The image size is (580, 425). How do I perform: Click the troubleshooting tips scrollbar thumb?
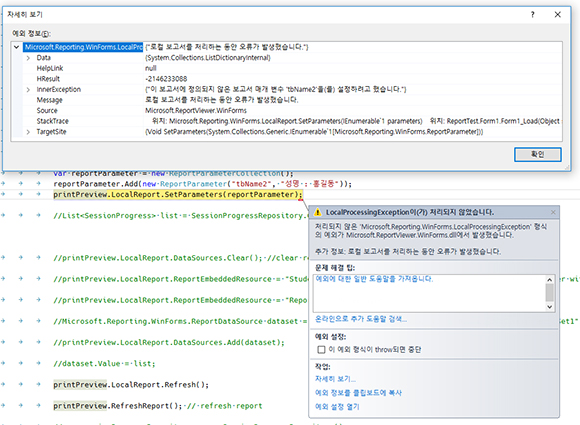click(549, 293)
